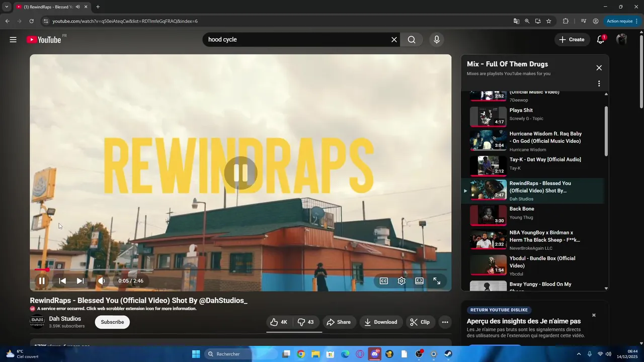Open the Chrome profile icon
This screenshot has width=644, height=362.
click(x=596, y=21)
